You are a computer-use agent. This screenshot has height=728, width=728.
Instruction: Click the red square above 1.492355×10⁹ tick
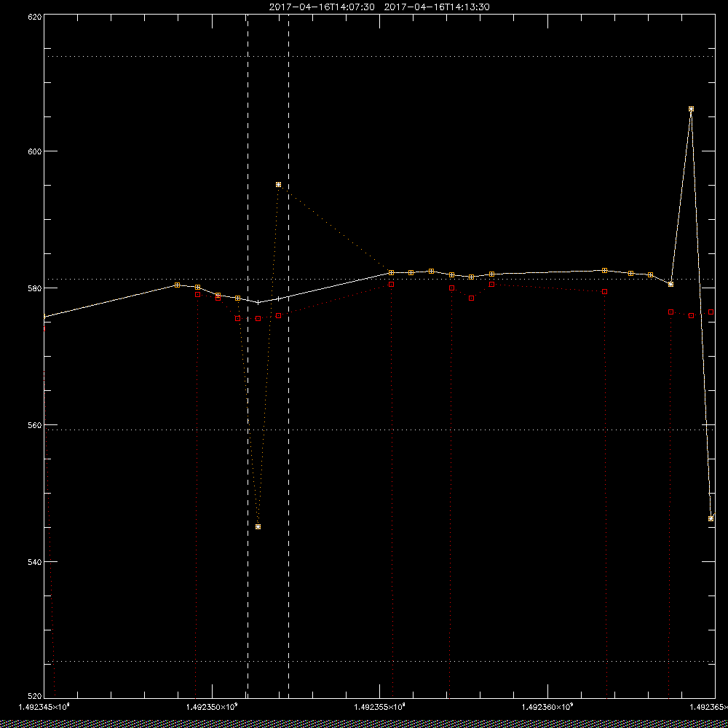point(392,284)
